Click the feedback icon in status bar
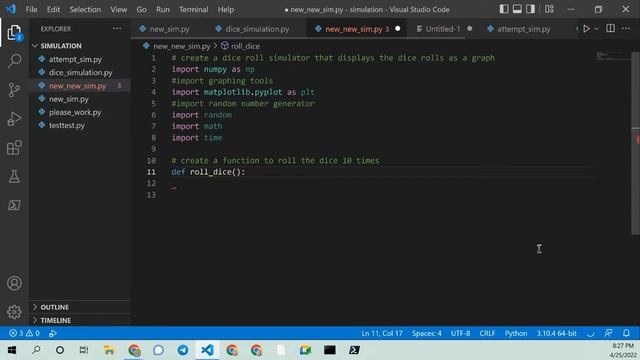The image size is (640, 360). (x=608, y=333)
